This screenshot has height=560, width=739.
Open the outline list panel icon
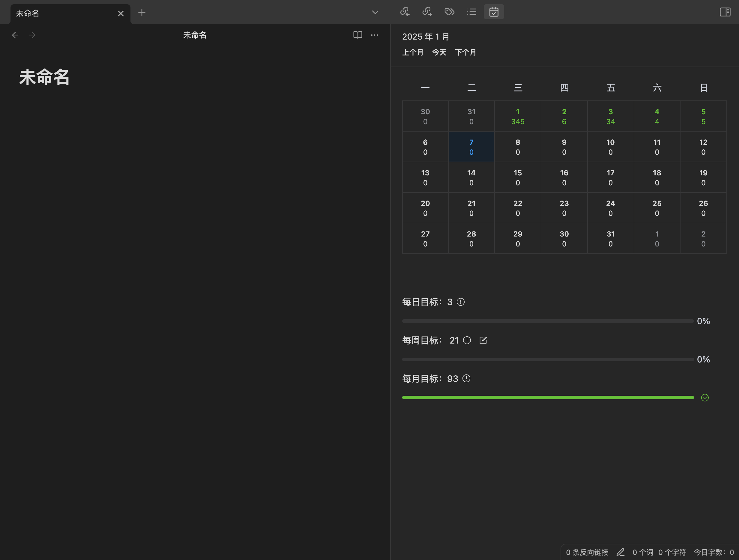click(x=471, y=12)
